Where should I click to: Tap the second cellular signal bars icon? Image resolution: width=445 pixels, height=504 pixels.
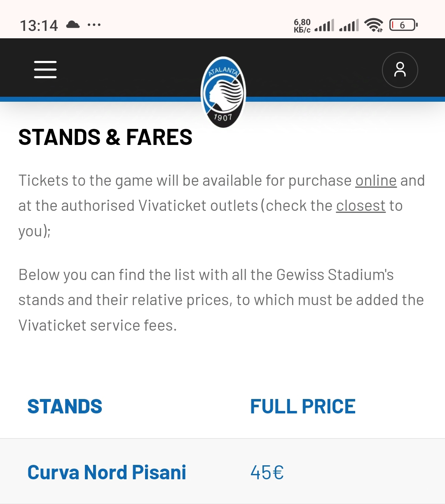pyautogui.click(x=349, y=26)
